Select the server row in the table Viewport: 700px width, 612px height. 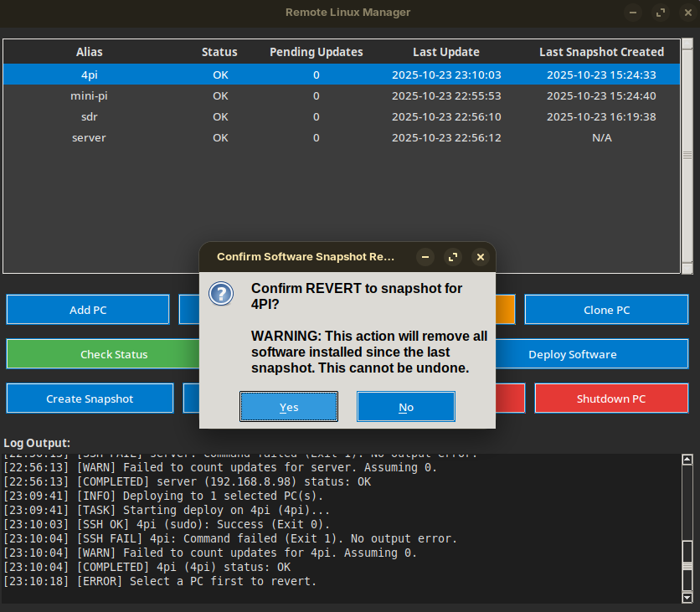click(89, 137)
